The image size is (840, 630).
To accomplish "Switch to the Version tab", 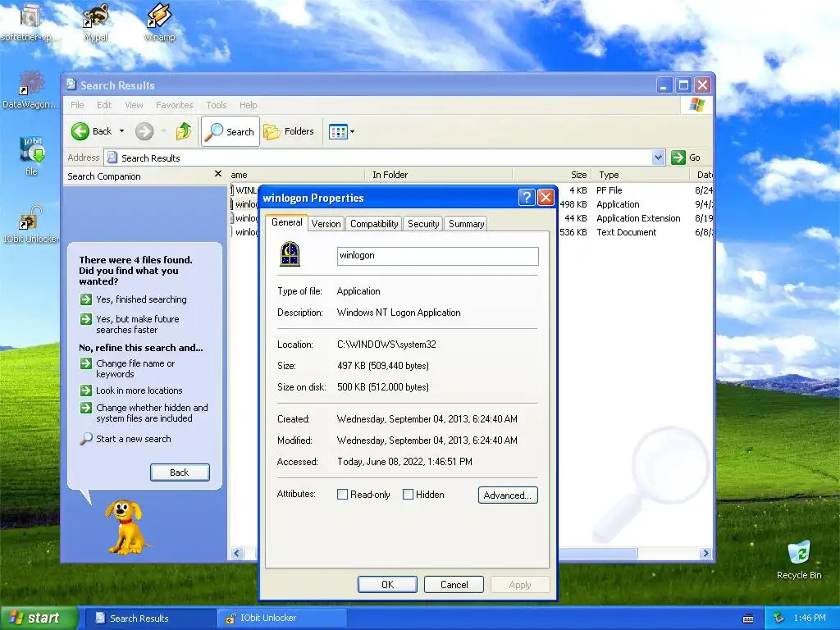I will [x=326, y=224].
